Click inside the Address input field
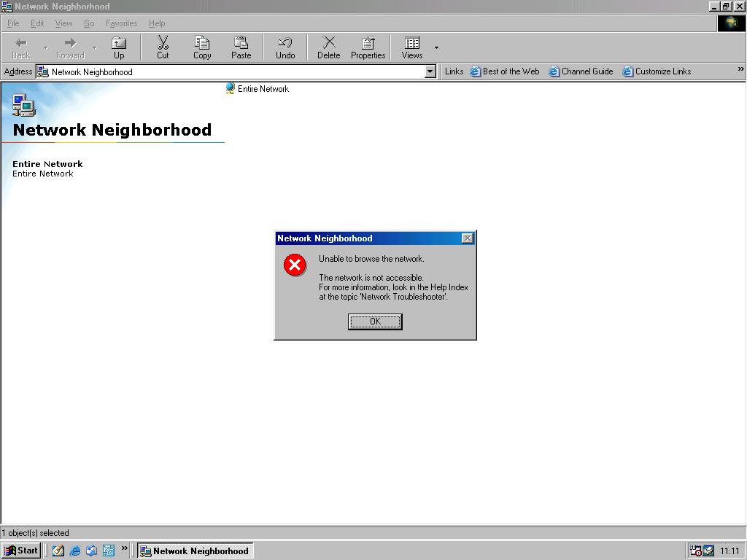747x560 pixels. pos(219,71)
